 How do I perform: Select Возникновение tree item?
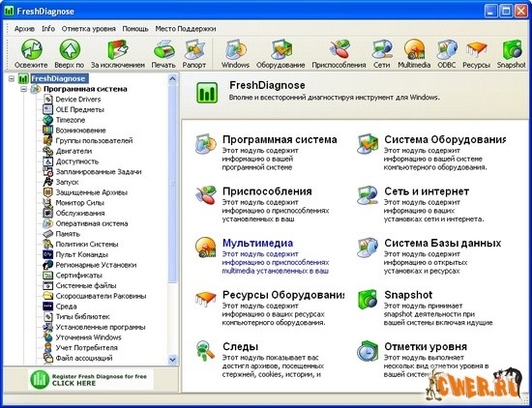tap(80, 131)
